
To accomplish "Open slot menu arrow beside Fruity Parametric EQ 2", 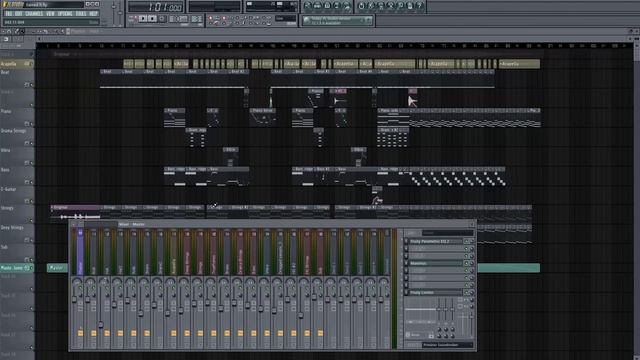I will pos(406,242).
